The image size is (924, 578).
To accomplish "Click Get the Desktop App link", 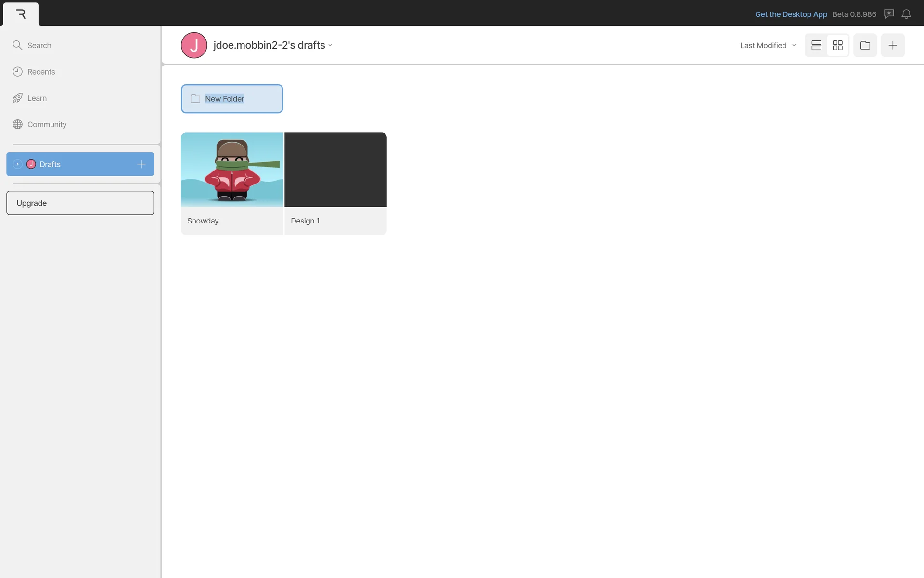I will click(791, 14).
